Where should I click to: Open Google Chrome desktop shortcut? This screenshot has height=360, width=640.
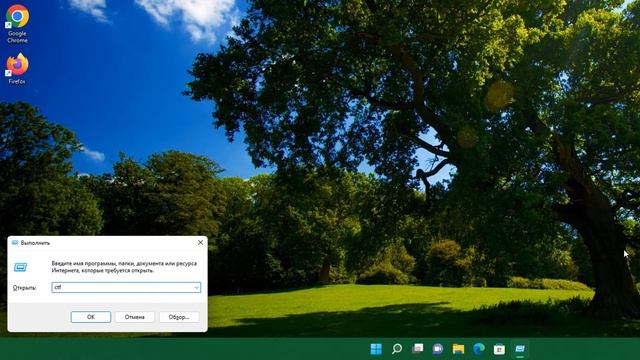[x=17, y=23]
